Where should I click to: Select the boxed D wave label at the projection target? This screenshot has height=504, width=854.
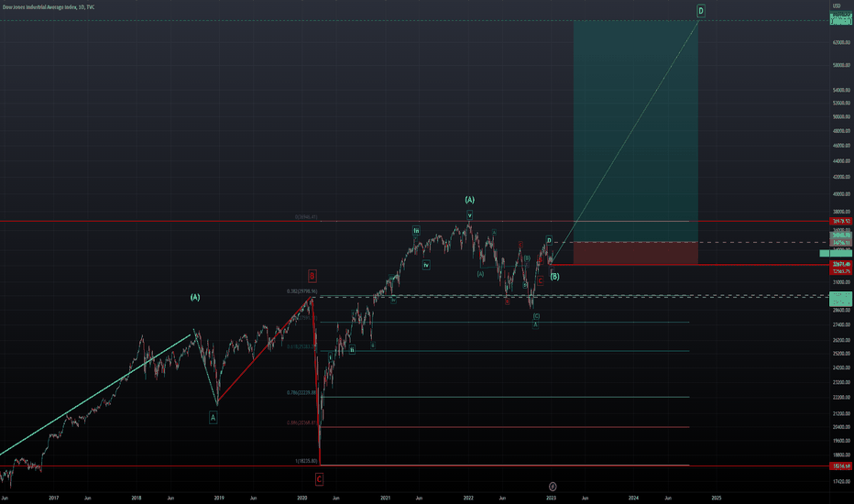point(701,10)
